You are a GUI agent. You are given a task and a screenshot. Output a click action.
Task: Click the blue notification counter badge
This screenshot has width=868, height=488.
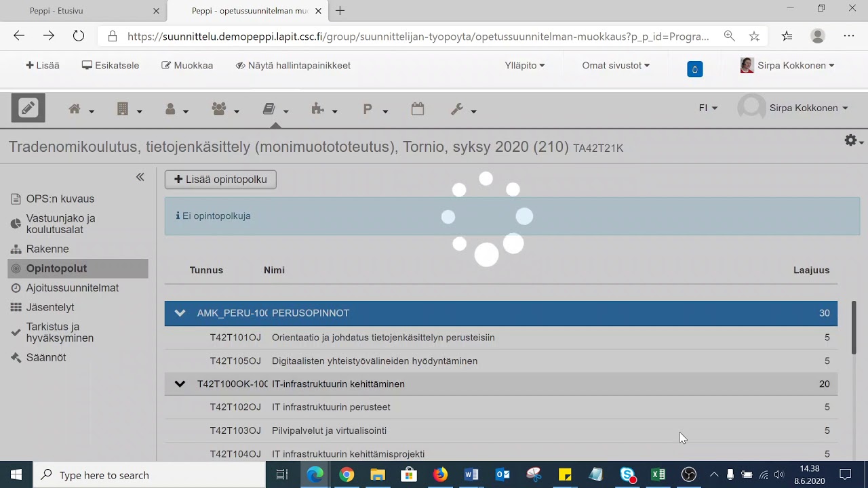(694, 69)
